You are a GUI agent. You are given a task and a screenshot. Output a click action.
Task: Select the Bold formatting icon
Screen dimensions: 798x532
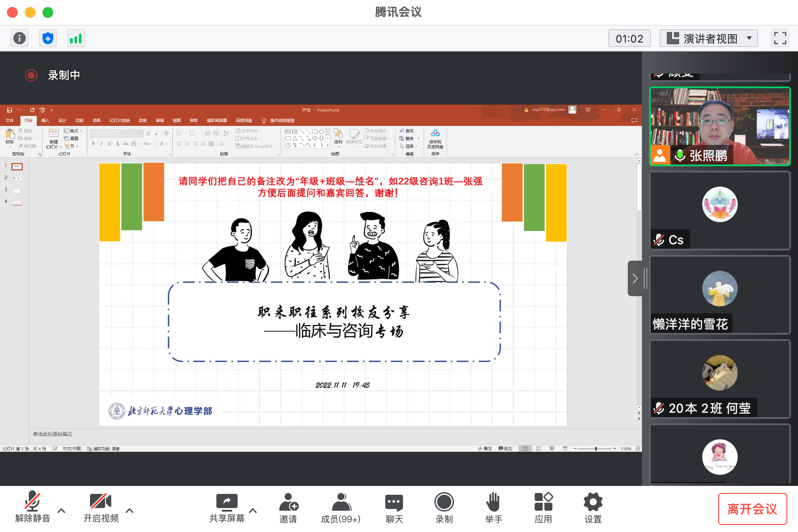tap(94, 144)
